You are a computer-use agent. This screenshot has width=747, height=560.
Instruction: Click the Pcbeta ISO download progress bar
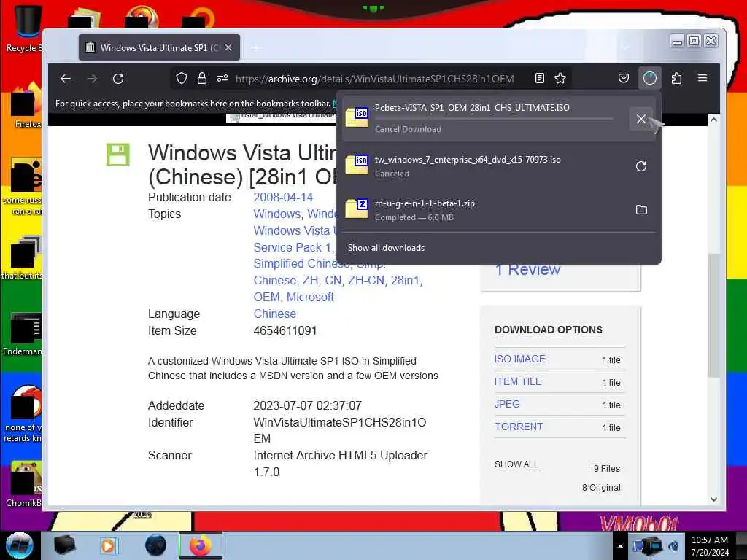494,118
